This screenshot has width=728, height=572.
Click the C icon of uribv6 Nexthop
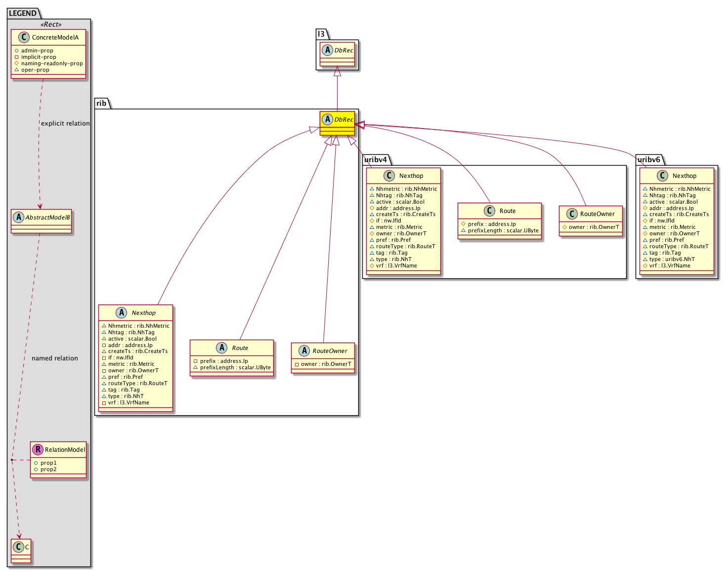(662, 176)
